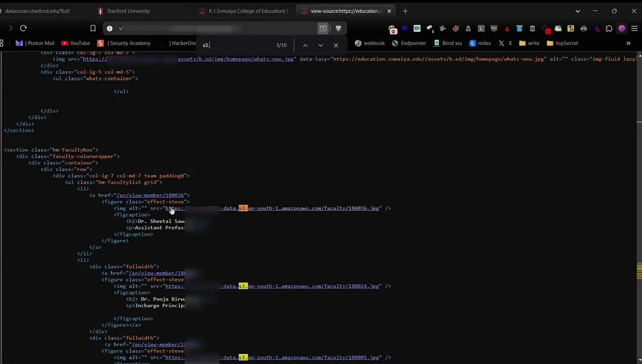642x364 pixels.
Task: Open the teal mail-style extension icon
Action: pyautogui.click(x=417, y=28)
